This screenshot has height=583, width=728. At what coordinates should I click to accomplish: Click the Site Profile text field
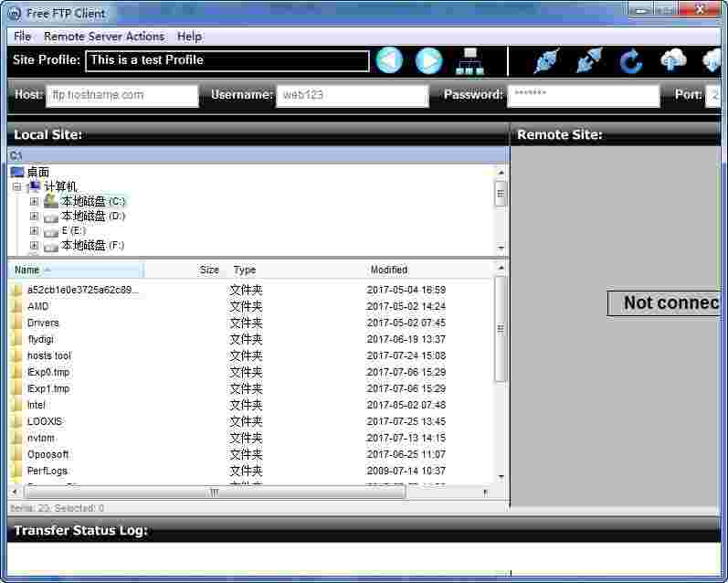[x=227, y=61]
